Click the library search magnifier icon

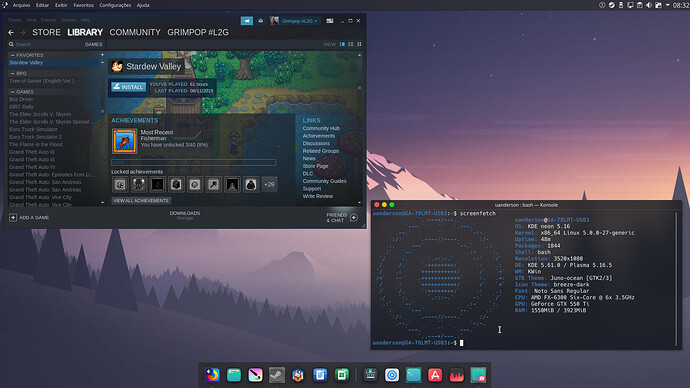[x=11, y=44]
